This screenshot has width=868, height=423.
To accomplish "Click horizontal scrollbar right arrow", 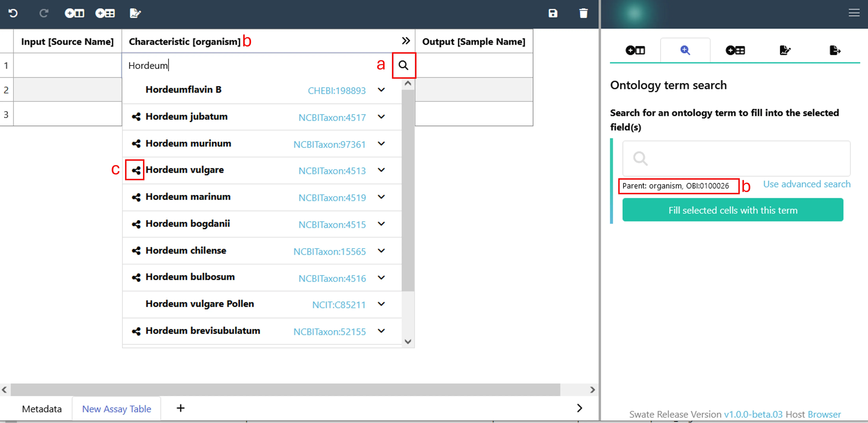I will pos(592,390).
